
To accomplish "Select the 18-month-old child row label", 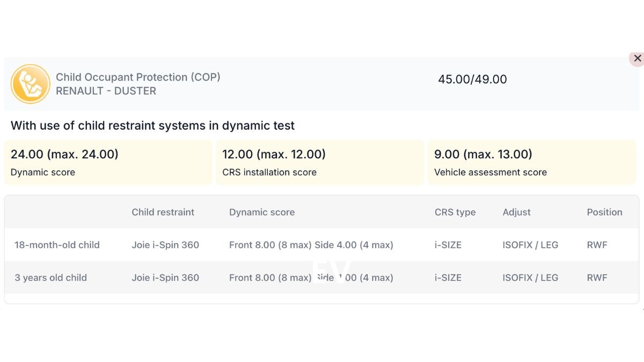I will click(x=57, y=245).
